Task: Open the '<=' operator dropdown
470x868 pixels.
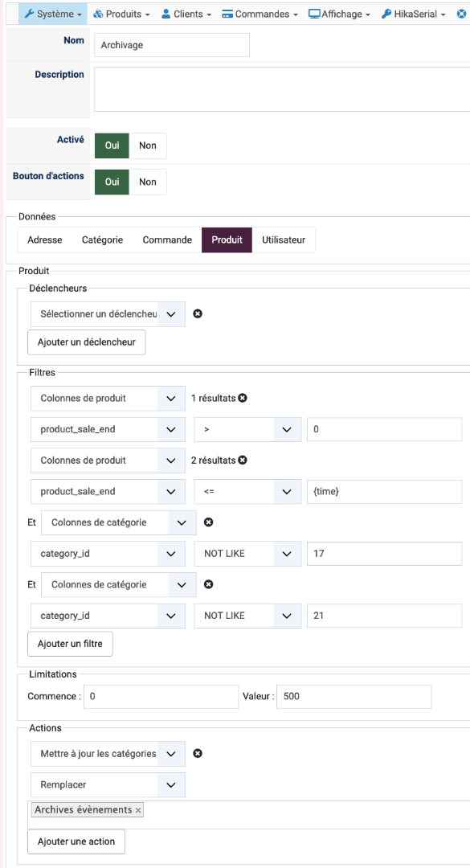Action: pos(247,492)
